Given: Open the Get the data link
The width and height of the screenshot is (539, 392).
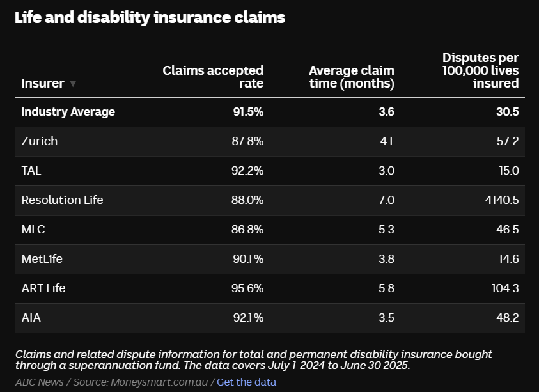Looking at the screenshot, I should tap(246, 382).
